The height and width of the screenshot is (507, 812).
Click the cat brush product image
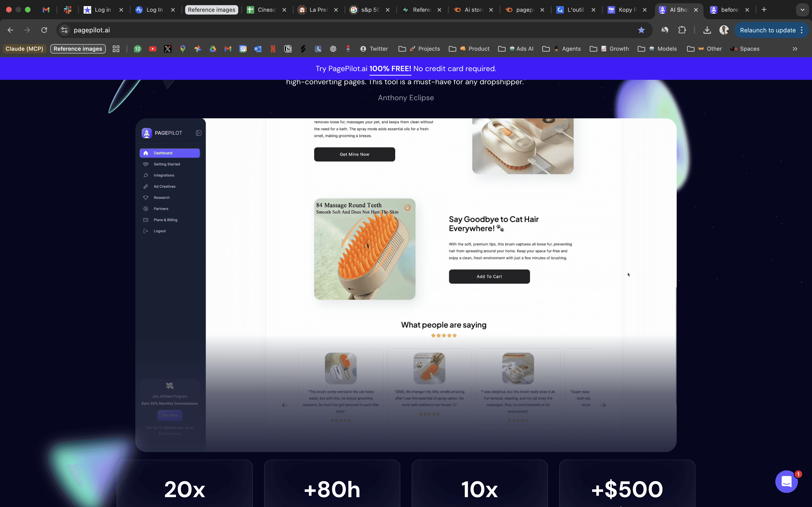(x=364, y=249)
